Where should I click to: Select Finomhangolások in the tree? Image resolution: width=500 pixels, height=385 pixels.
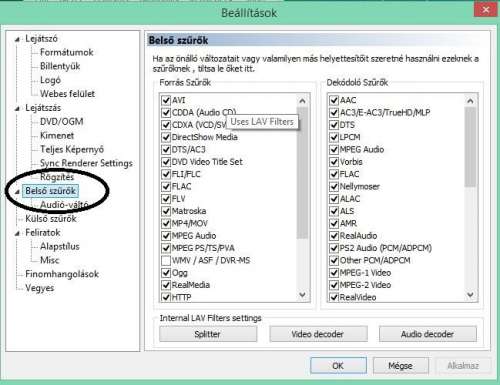(62, 274)
